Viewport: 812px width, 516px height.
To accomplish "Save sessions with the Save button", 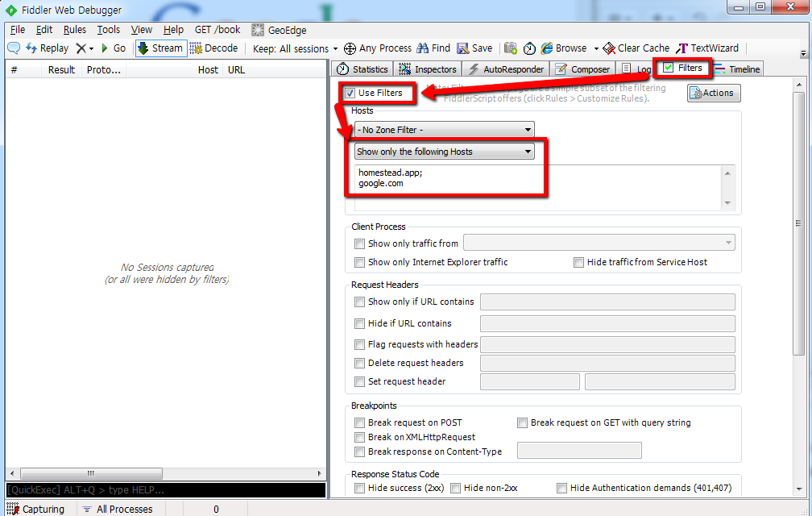I will (474, 48).
